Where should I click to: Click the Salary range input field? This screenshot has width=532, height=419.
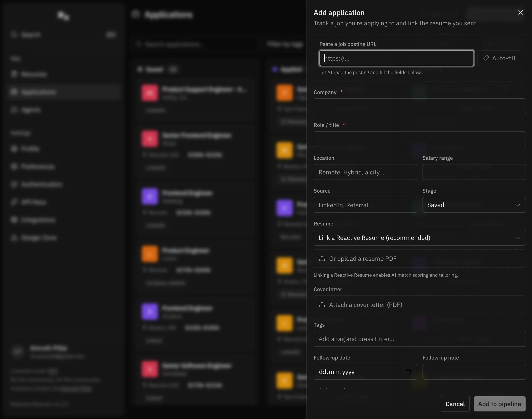(474, 172)
